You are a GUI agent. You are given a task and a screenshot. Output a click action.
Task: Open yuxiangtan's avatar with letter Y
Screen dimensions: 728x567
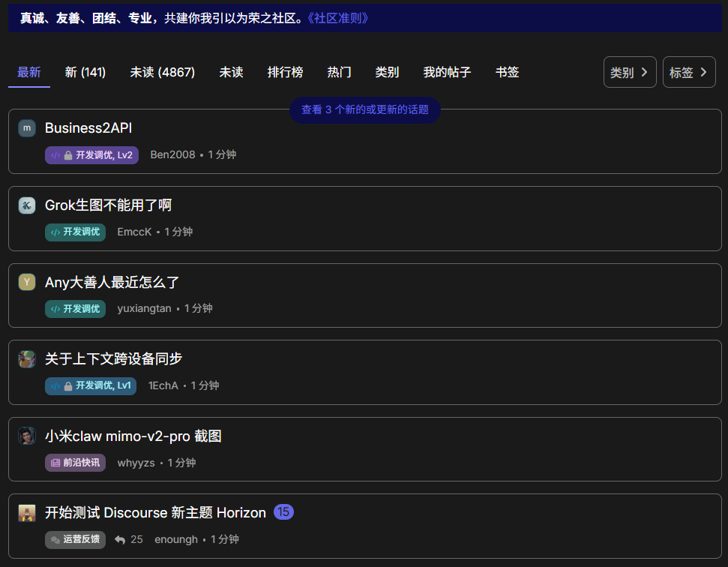pos(27,282)
